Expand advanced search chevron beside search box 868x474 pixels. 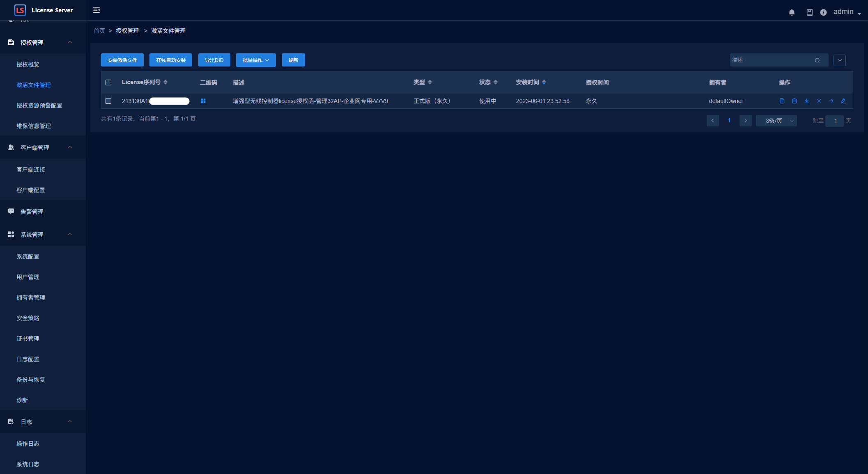click(x=839, y=60)
